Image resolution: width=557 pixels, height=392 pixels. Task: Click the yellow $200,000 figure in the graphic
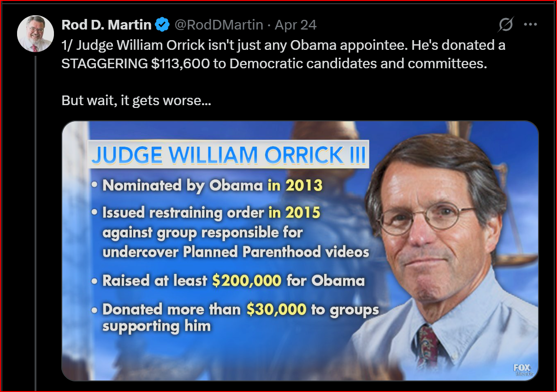pos(247,281)
